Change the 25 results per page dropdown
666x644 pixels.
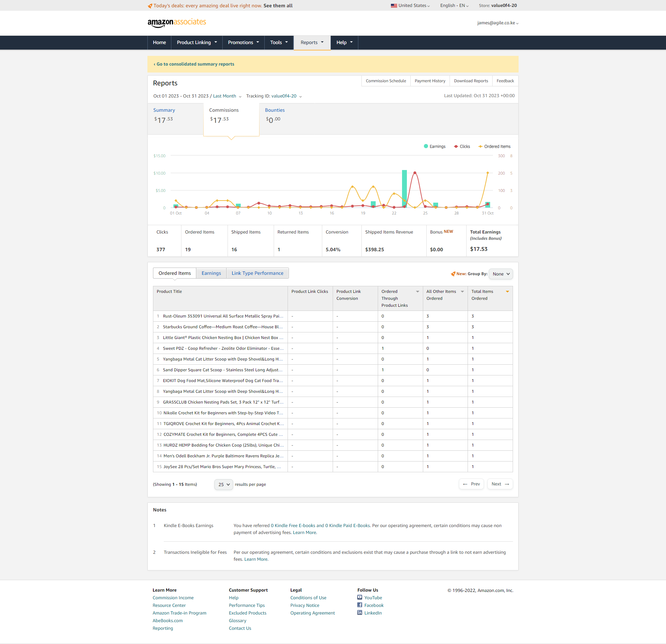click(x=224, y=484)
